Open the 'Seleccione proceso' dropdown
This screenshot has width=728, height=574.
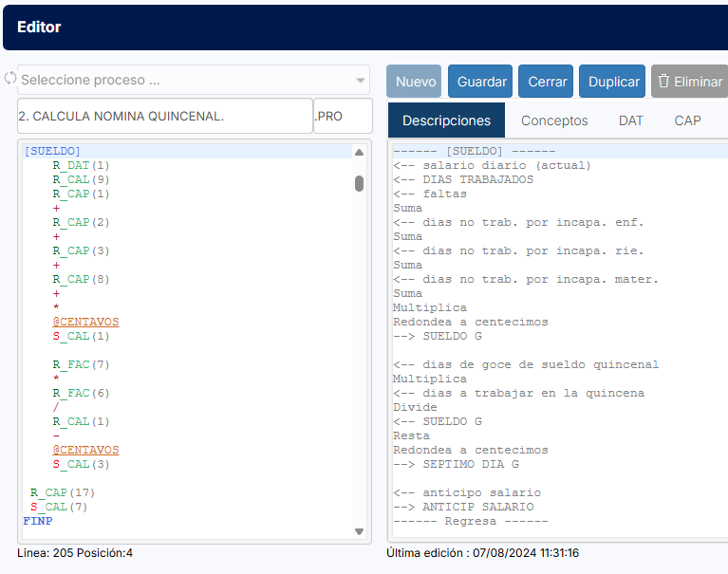click(194, 80)
